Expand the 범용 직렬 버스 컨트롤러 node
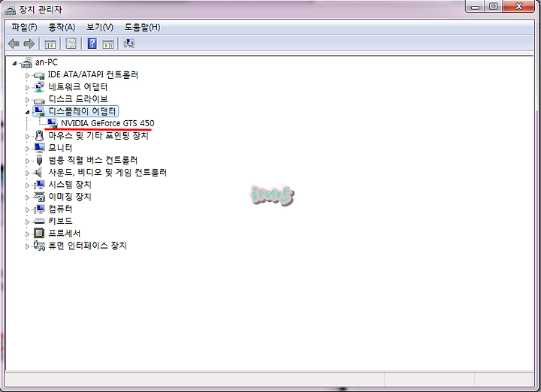The image size is (541, 392). (x=27, y=161)
